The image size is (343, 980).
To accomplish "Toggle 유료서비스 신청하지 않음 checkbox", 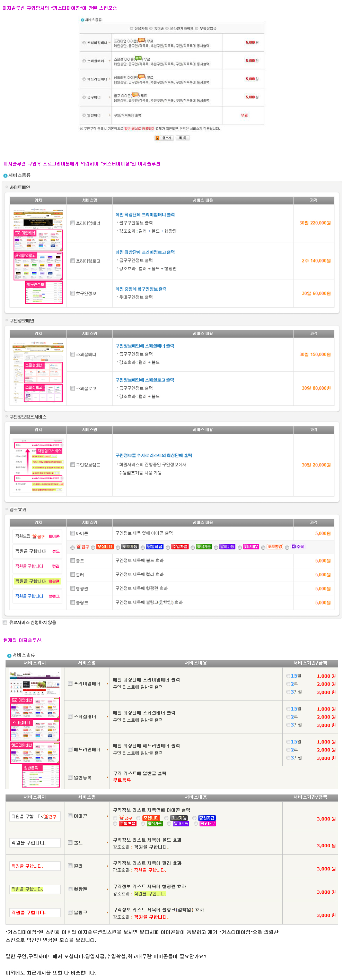I will coord(5,622).
